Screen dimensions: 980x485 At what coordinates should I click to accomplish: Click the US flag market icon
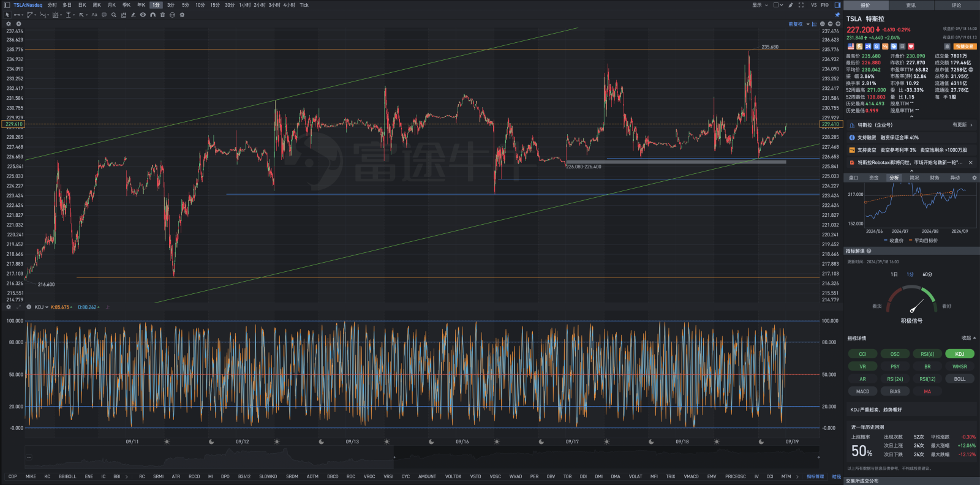pyautogui.click(x=851, y=47)
